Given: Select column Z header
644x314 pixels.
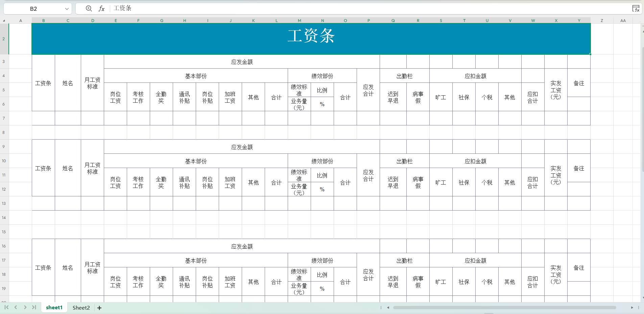Looking at the screenshot, I should (602, 21).
